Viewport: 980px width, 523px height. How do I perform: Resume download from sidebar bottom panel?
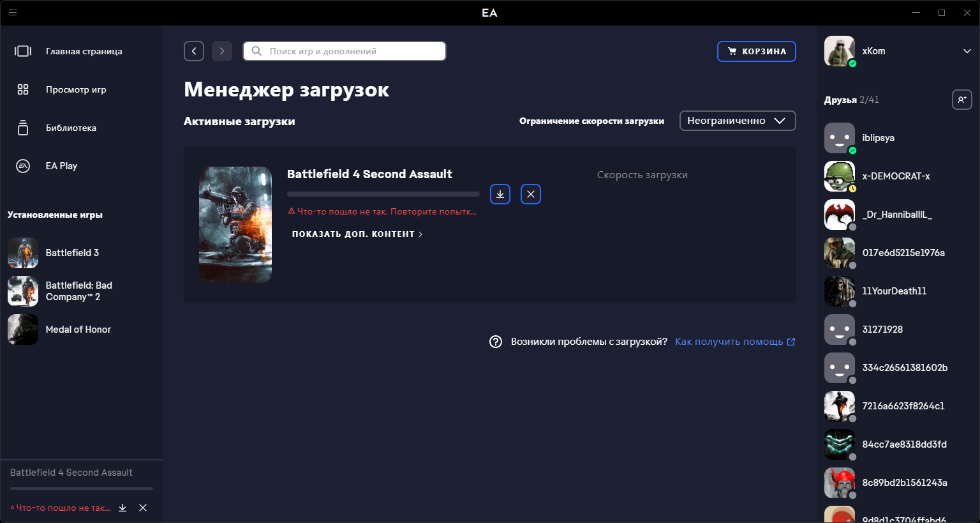122,508
